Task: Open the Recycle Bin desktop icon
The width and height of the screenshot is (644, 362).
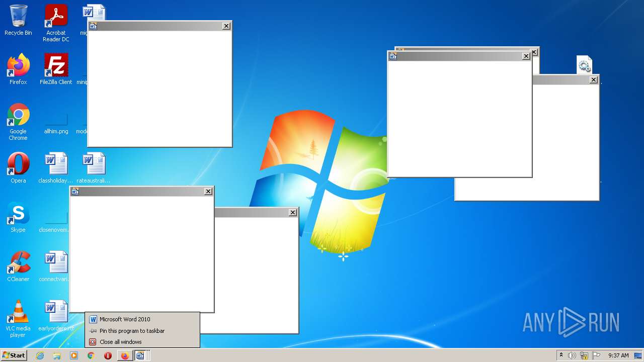Action: point(18,20)
